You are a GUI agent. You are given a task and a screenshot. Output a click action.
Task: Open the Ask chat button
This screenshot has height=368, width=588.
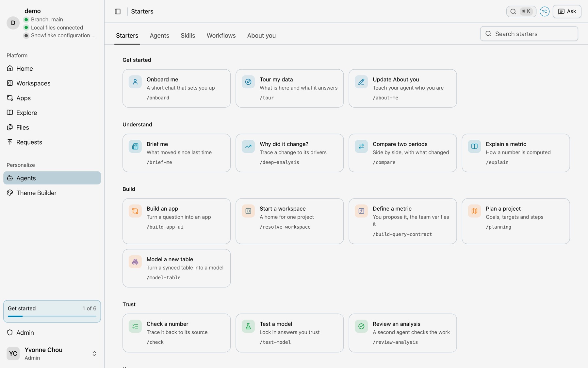pyautogui.click(x=567, y=11)
